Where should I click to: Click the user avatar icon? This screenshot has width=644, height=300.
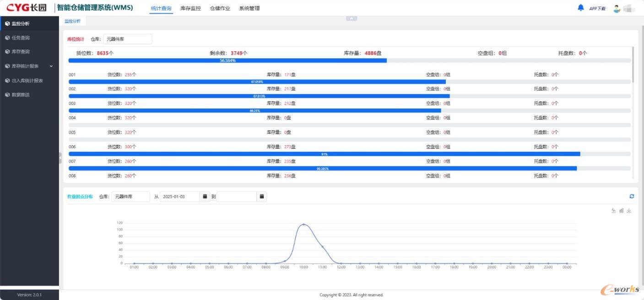click(x=617, y=8)
